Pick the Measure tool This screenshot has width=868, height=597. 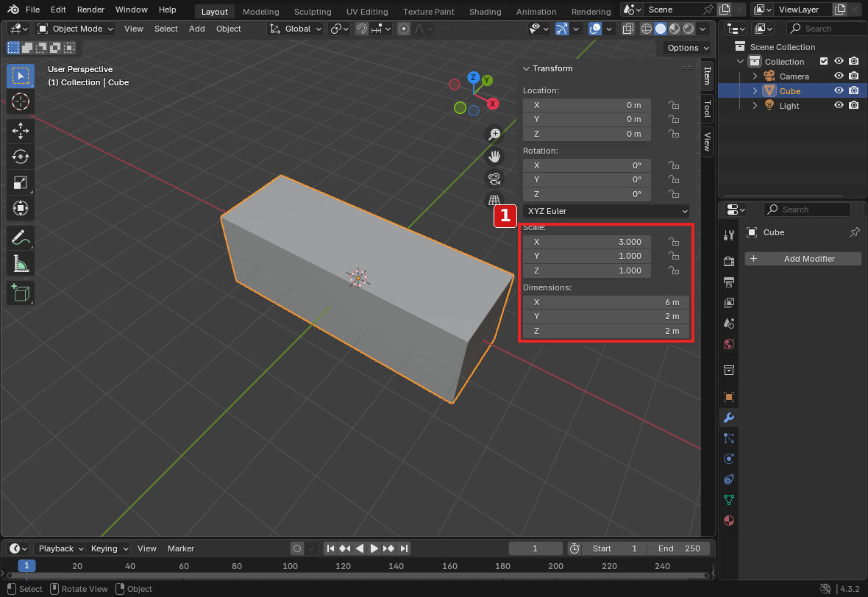[x=21, y=264]
